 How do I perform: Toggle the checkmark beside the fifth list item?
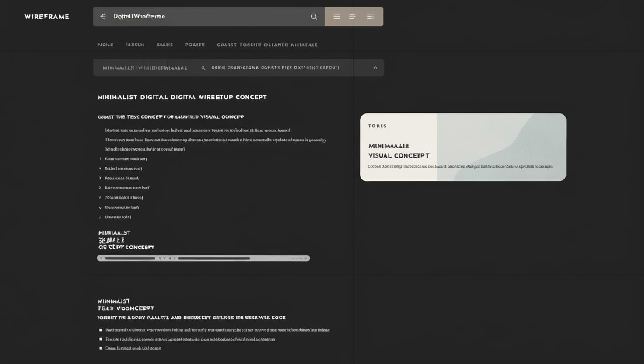(x=100, y=198)
